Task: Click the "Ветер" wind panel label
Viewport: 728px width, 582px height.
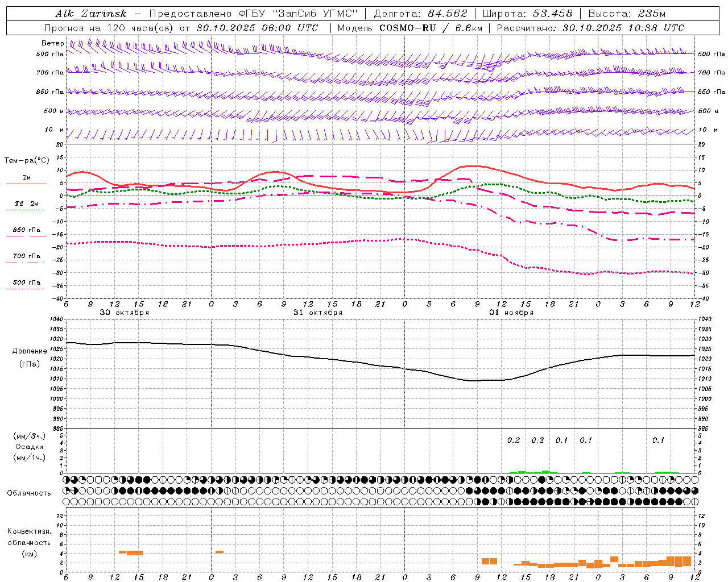Action: [52, 43]
